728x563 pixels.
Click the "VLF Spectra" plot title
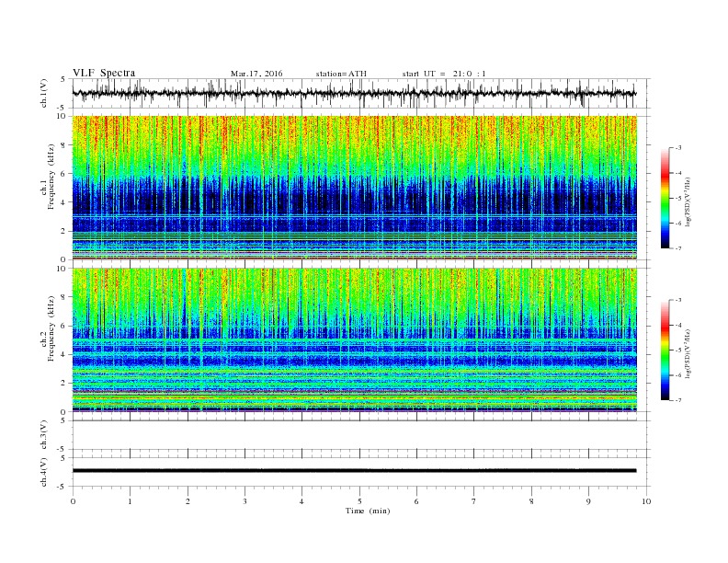click(104, 73)
